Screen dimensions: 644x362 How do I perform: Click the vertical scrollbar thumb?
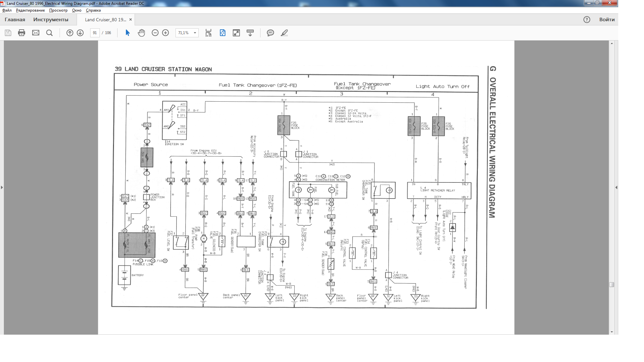click(x=612, y=285)
